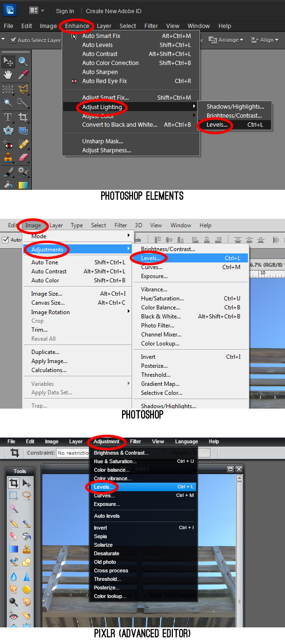Expand Image Rotation submenu in Photoshop
The image size is (285, 644).
tap(77, 312)
